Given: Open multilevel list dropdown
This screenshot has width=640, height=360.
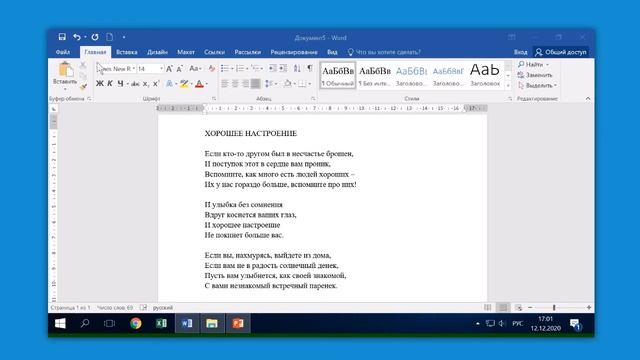Looking at the screenshot, I should coord(262,69).
